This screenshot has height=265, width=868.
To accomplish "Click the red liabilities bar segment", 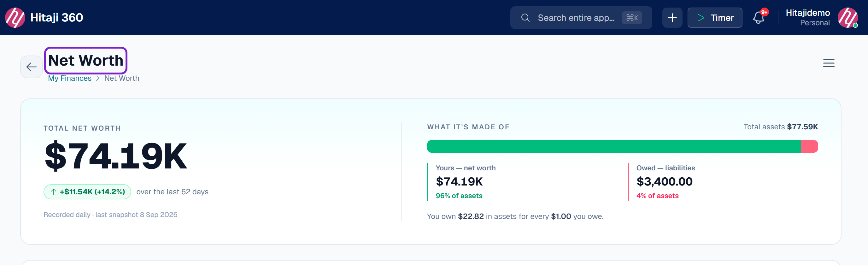I will (x=809, y=146).
